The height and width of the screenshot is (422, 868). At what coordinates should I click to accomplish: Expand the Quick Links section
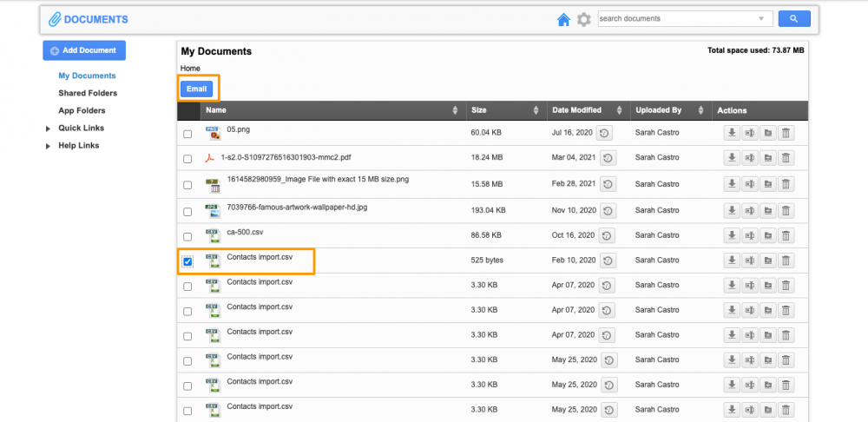(49, 129)
